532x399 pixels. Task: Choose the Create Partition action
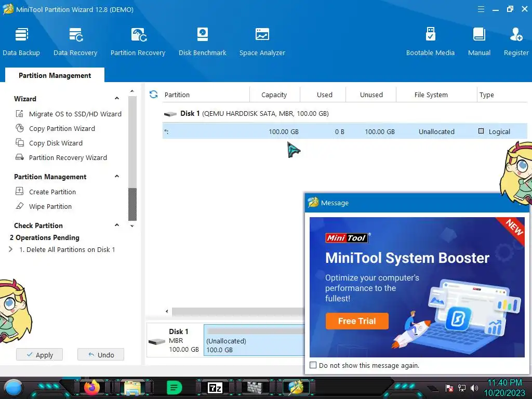point(52,192)
